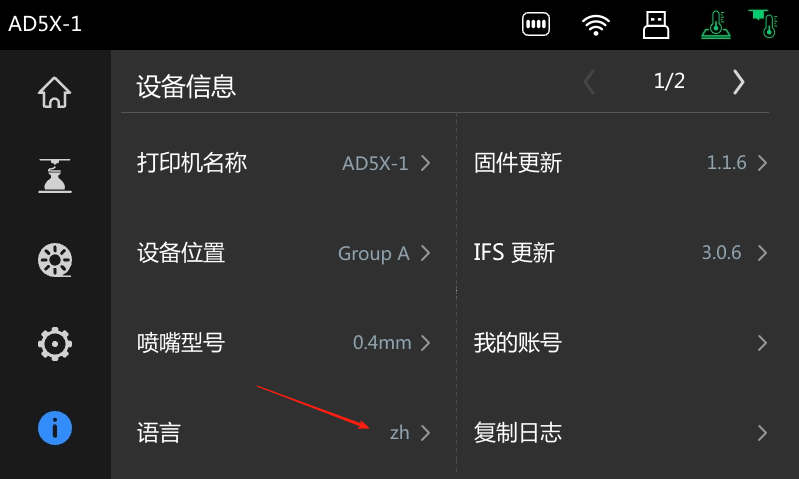Tap the Wi-Fi status icon
The image size is (799, 479).
pos(596,24)
